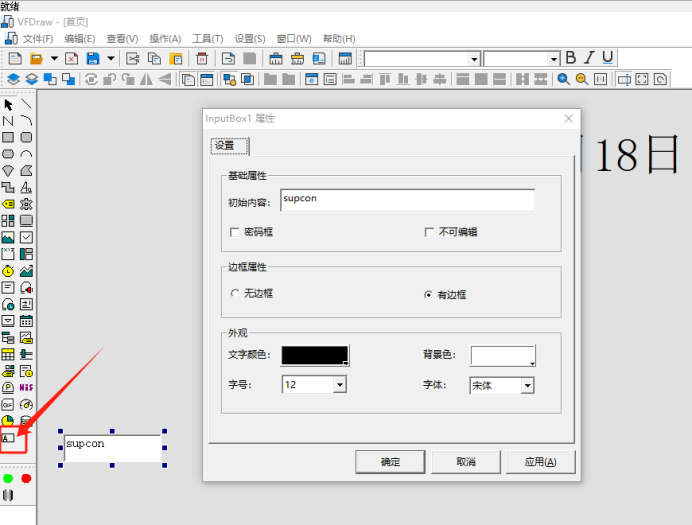Open the toolbar font name dropdown
The height and width of the screenshot is (525, 692).
tap(474, 59)
